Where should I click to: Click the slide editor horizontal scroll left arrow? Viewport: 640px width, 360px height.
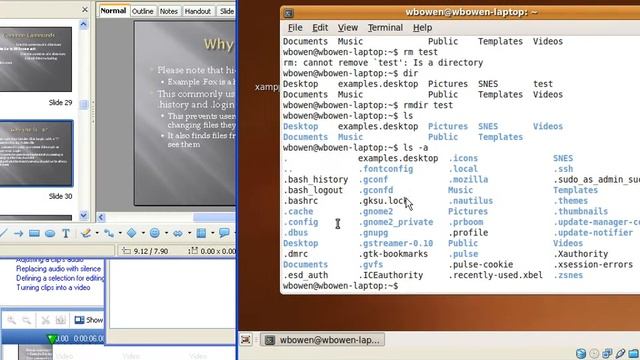pos(101,217)
